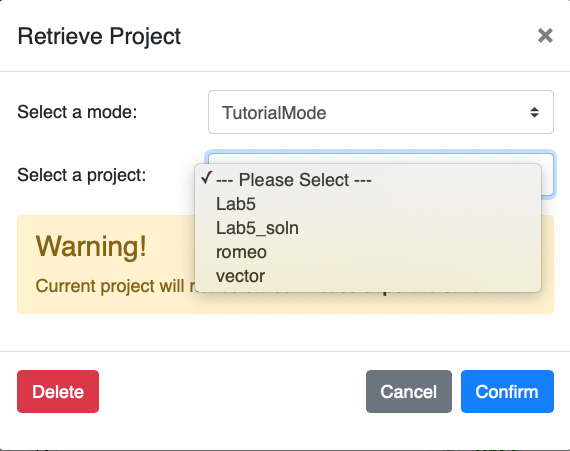Click the mode selector up-down arrows
Screen dimensions: 570x451
point(534,112)
